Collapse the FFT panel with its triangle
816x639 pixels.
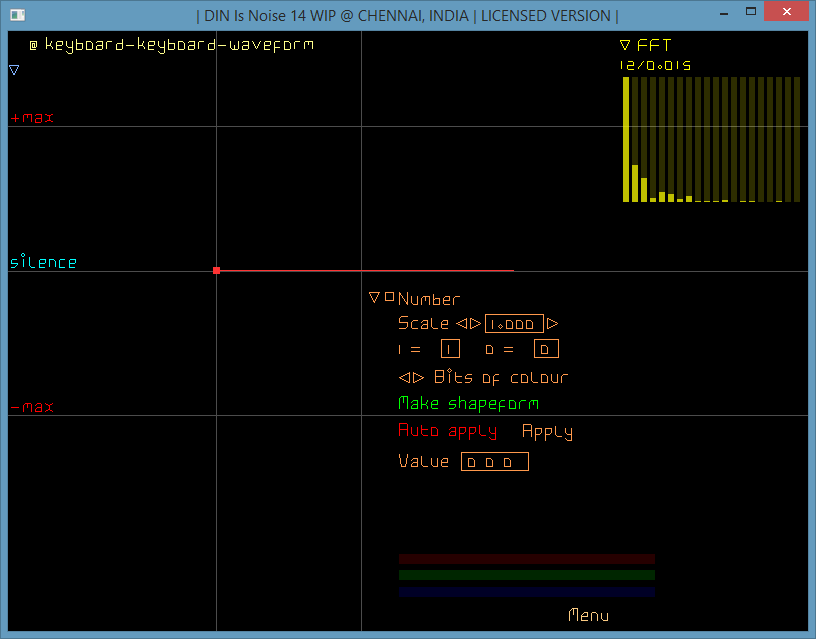pos(625,44)
